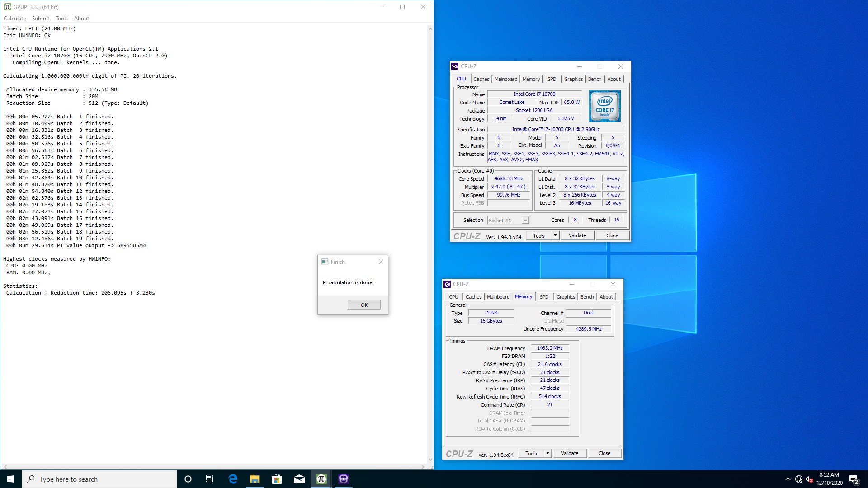
Task: Open the Calculate menu in GPUPI
Action: pos(15,19)
